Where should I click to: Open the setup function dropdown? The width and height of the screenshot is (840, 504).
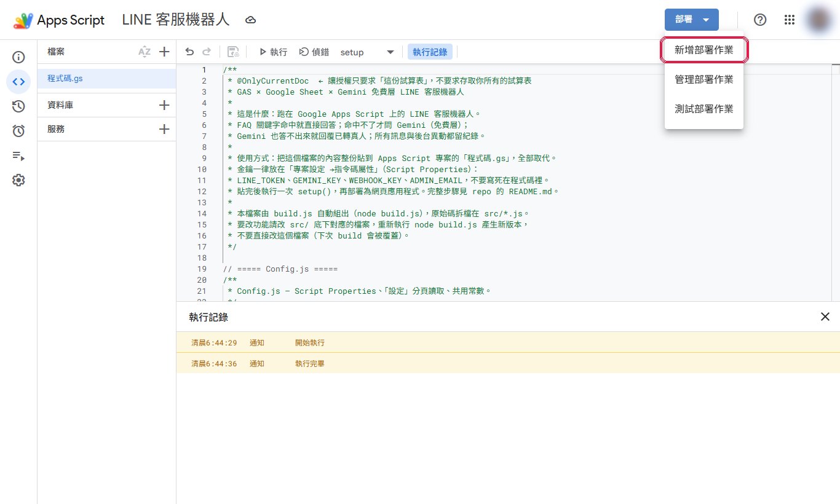[367, 52]
